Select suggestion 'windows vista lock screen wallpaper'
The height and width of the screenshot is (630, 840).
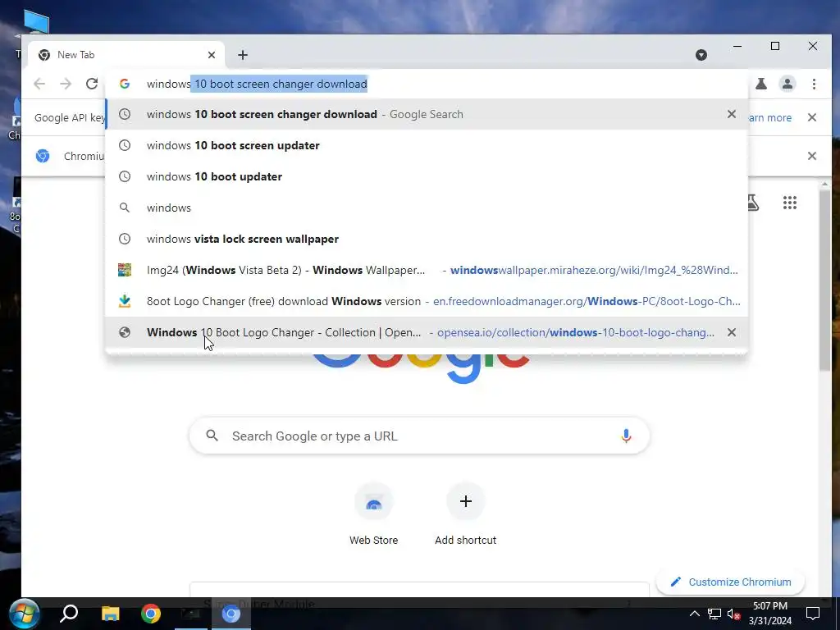pyautogui.click(x=427, y=239)
